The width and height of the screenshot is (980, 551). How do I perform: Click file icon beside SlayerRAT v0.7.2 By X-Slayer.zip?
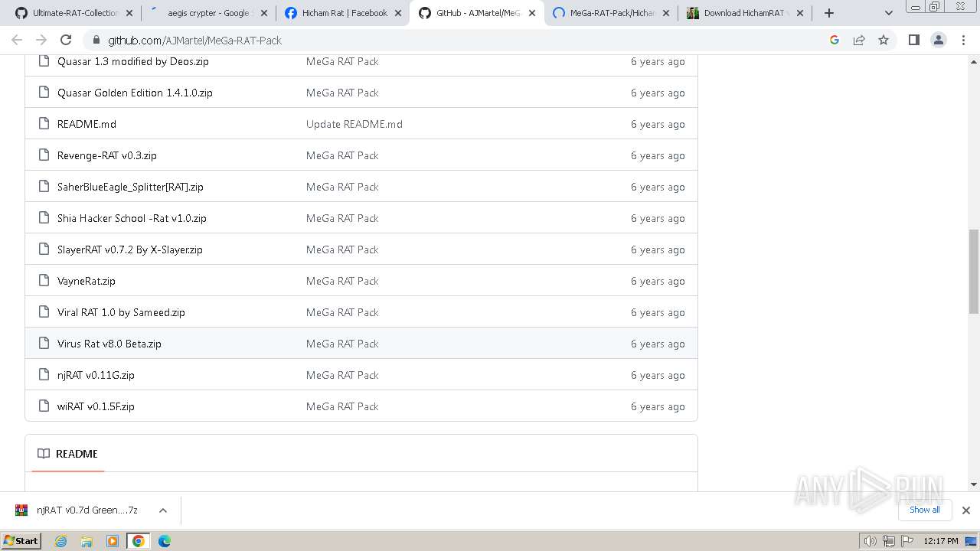(43, 249)
